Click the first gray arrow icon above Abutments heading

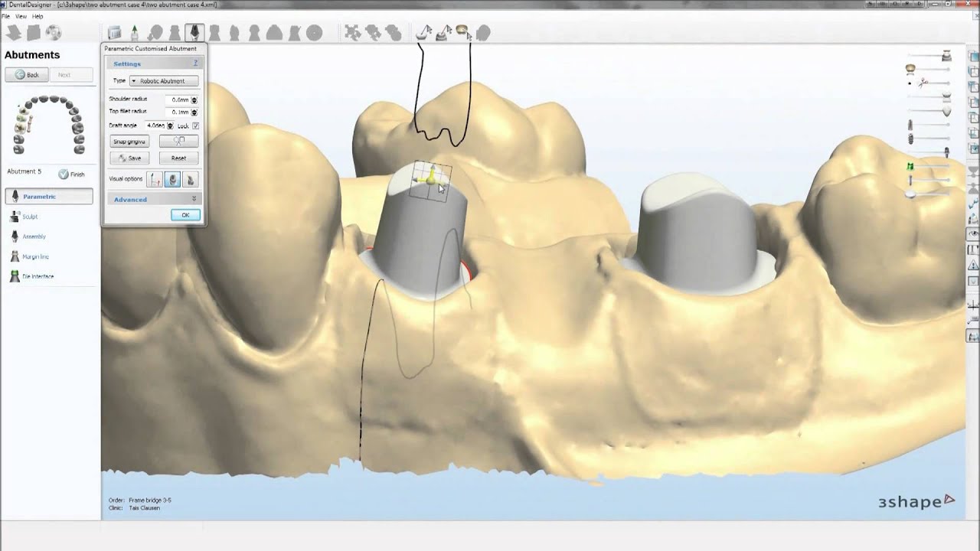pos(13,33)
